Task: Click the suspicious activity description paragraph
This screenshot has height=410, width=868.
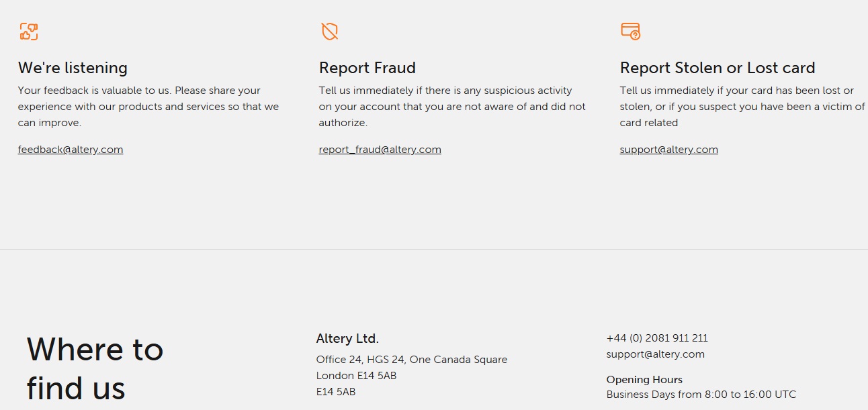Action: 452,107
